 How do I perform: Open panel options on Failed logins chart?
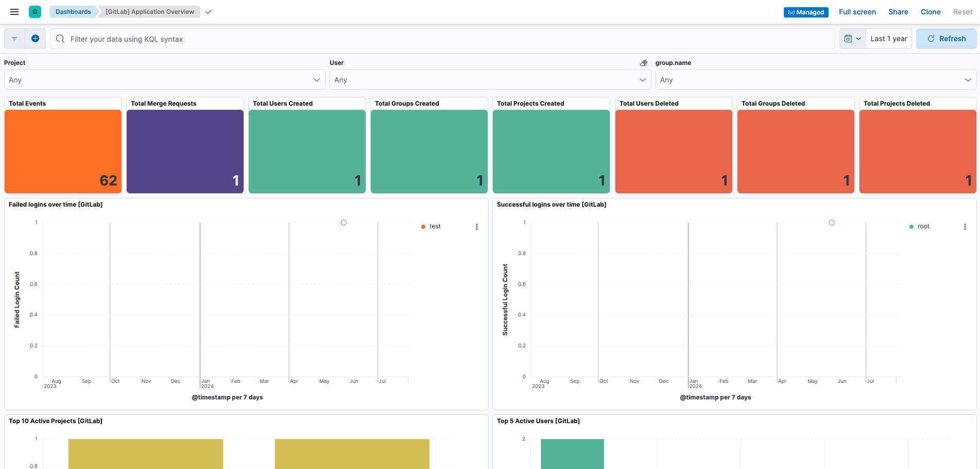(476, 226)
